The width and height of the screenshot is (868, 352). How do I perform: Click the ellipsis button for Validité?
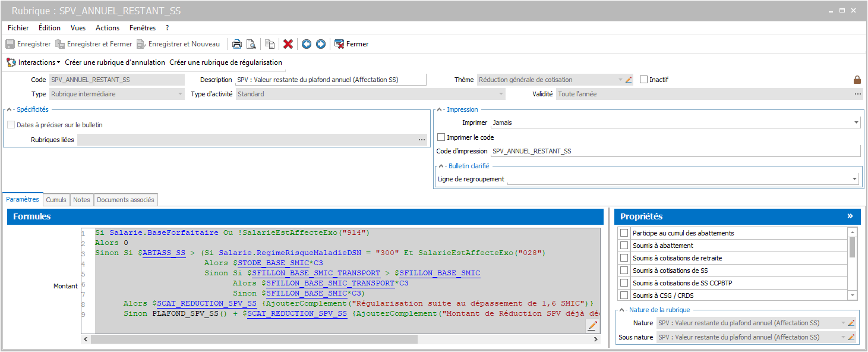click(x=858, y=94)
